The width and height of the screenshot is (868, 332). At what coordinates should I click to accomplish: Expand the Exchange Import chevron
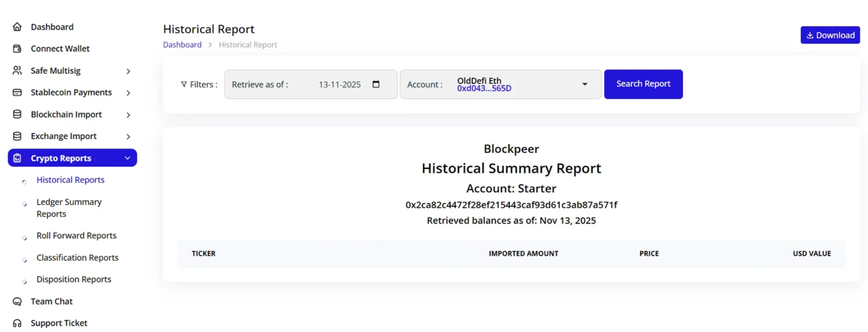pyautogui.click(x=128, y=137)
